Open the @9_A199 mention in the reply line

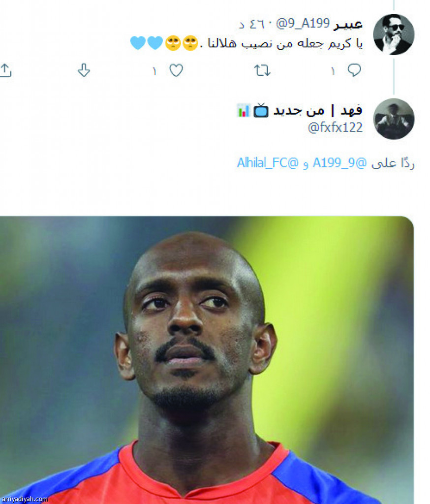pos(339,163)
